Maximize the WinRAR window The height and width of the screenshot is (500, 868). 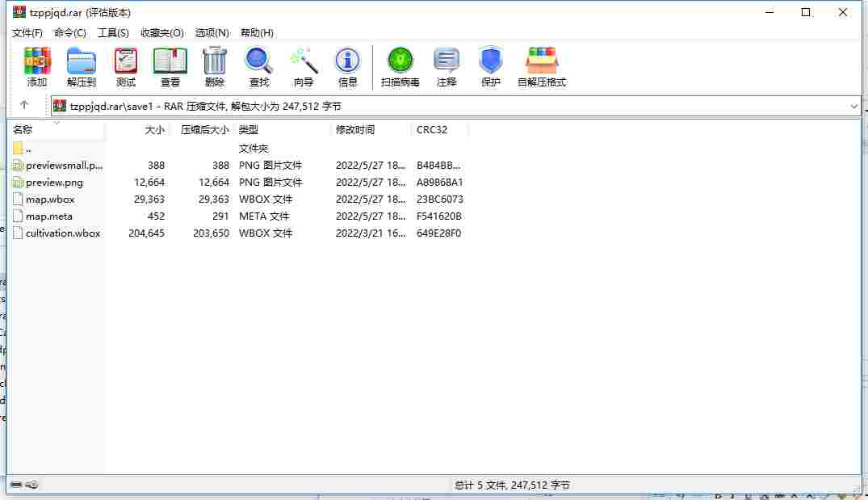[x=806, y=12]
